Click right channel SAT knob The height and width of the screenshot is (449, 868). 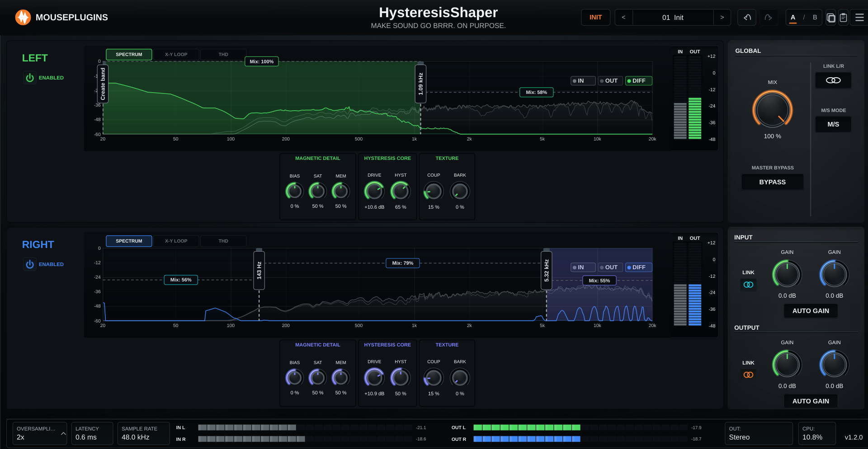pyautogui.click(x=317, y=378)
